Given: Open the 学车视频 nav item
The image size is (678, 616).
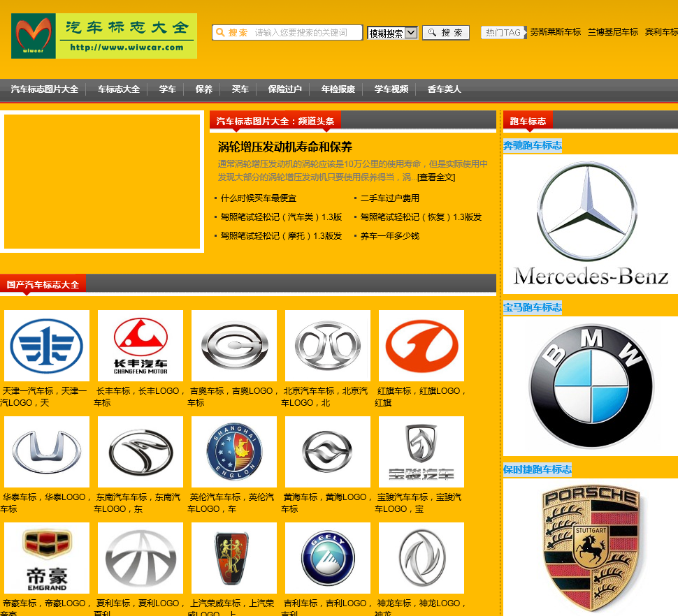Looking at the screenshot, I should [391, 89].
